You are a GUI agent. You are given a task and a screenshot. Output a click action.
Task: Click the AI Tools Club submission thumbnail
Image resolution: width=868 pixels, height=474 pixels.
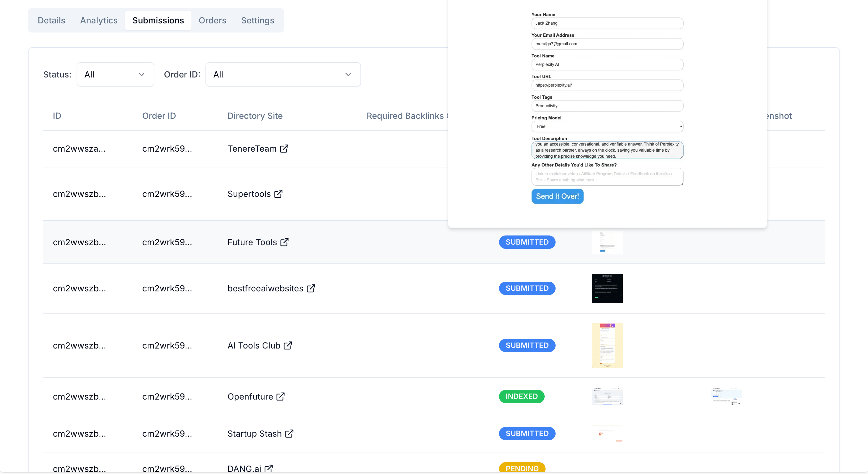click(x=607, y=345)
